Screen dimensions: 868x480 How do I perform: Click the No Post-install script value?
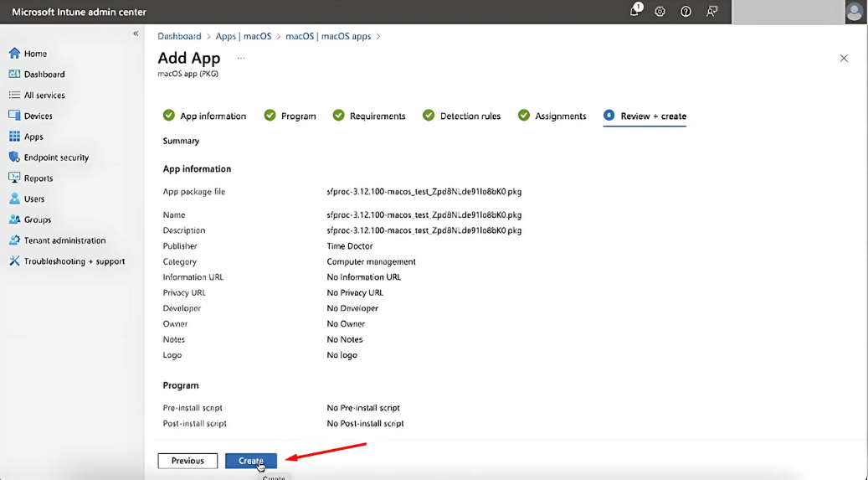(x=365, y=424)
